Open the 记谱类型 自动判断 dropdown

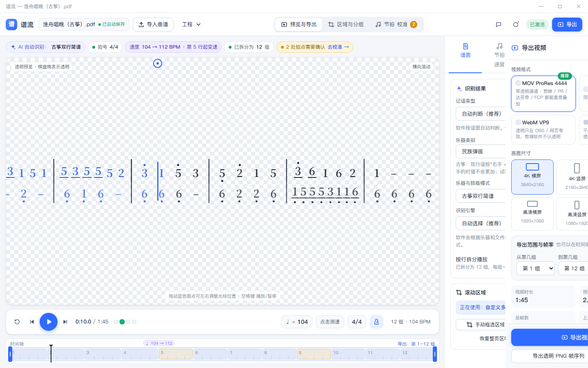click(481, 114)
